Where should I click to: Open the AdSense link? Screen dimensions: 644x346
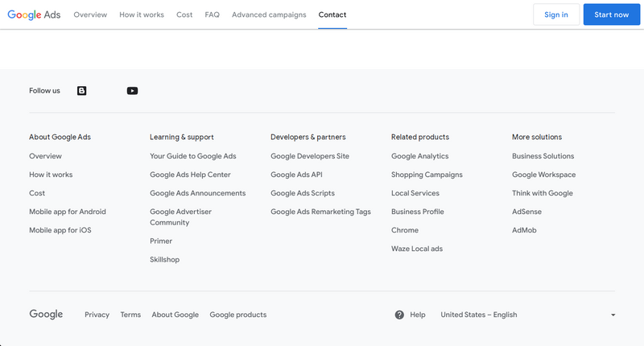click(x=527, y=212)
